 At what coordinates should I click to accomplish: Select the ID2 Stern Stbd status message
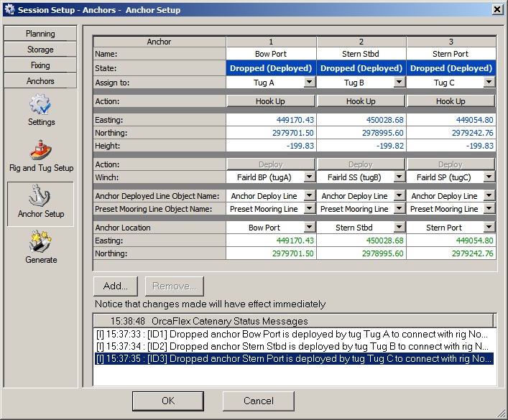coord(295,346)
